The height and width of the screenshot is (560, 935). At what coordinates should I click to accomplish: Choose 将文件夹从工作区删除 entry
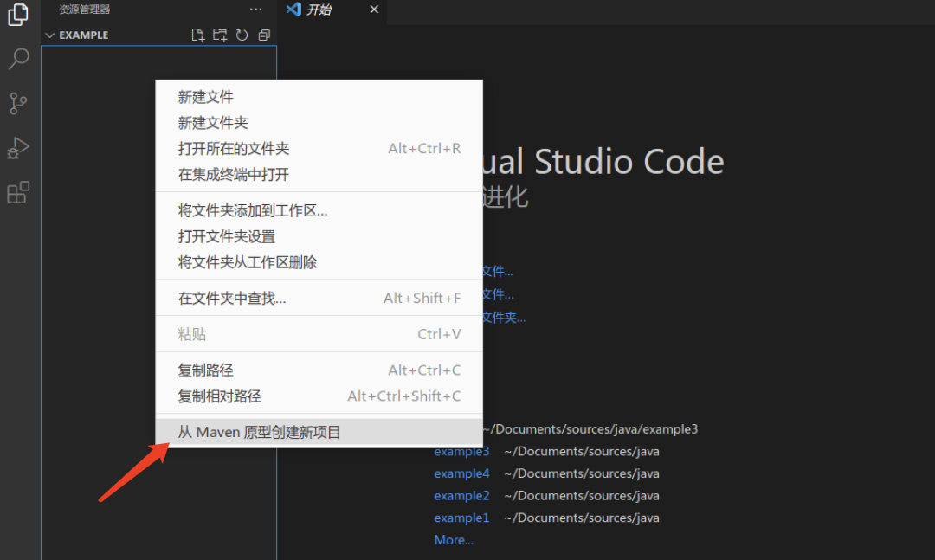pos(319,262)
